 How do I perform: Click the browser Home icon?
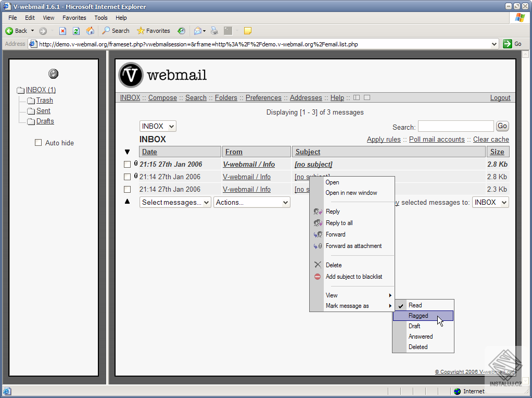pos(90,31)
